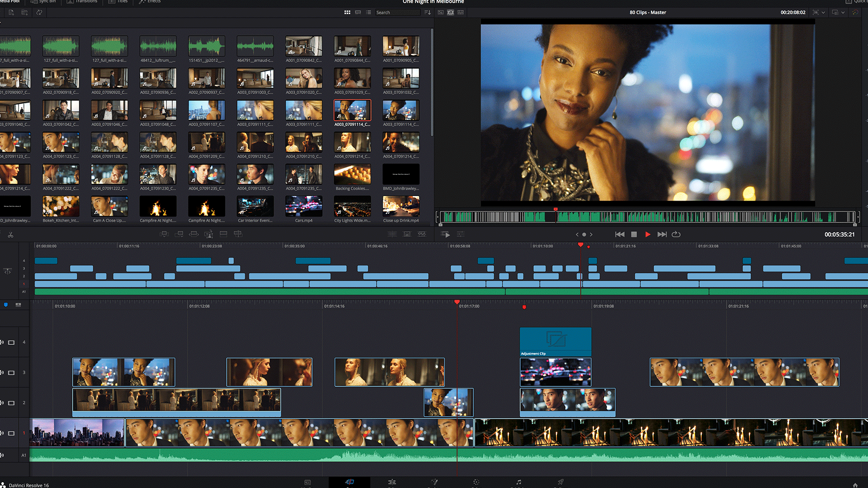Open the Effects tab

tap(150, 2)
